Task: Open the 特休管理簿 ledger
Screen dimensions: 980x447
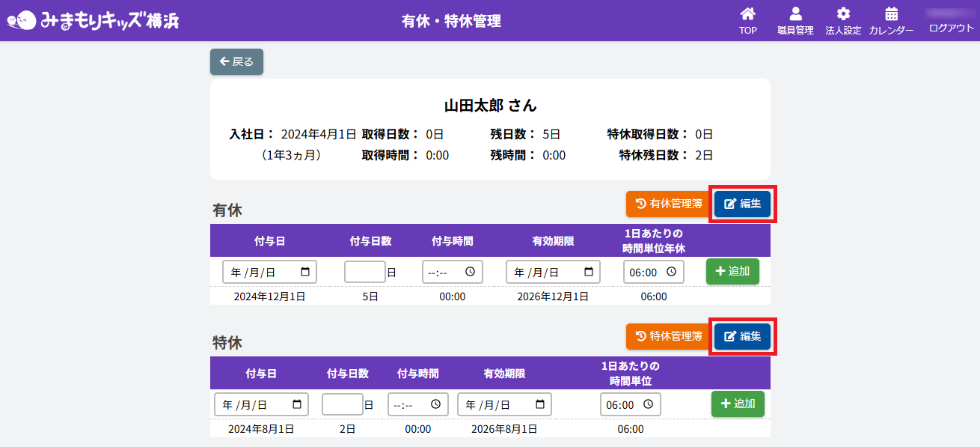Action: pos(667,336)
